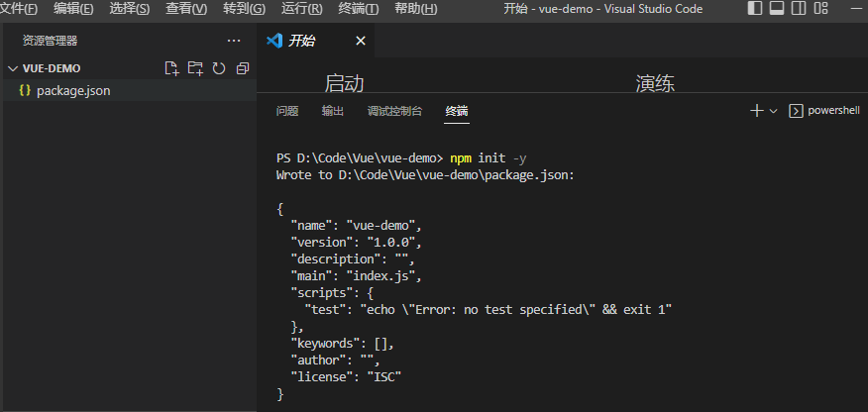This screenshot has height=412, width=868.
Task: Open the 终端(T) menu
Action: click(359, 9)
